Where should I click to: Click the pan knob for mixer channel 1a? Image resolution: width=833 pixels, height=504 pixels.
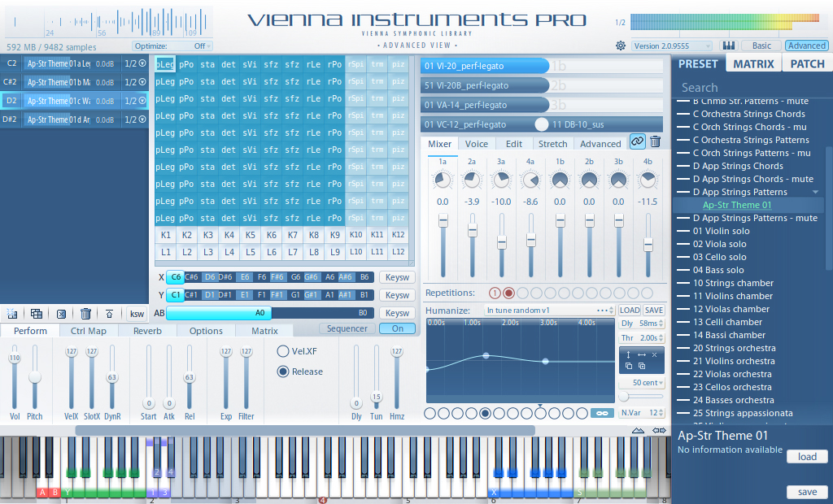coord(443,180)
